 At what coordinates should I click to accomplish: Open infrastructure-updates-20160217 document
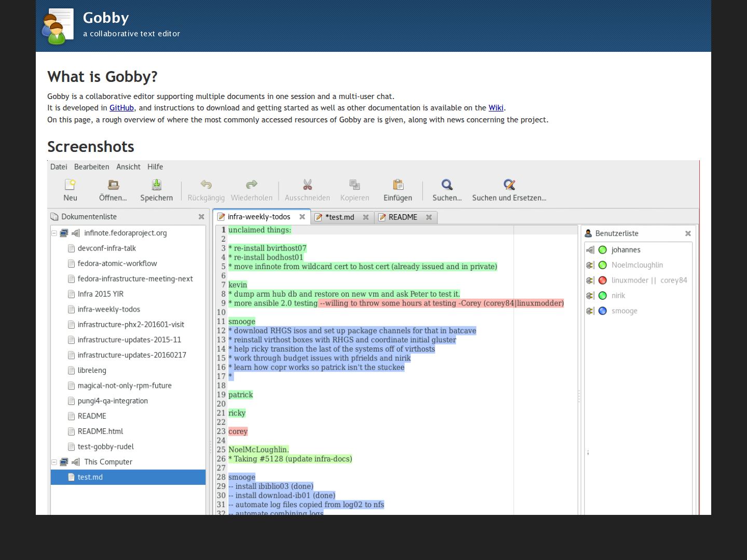(132, 355)
